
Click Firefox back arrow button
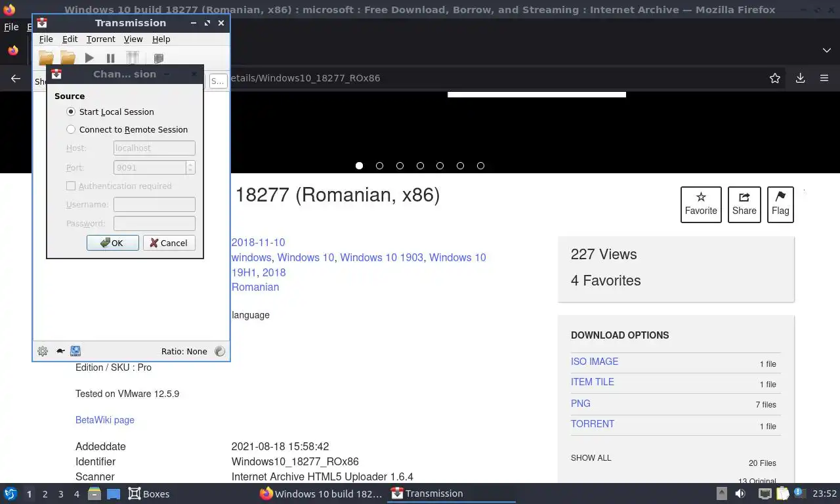click(x=16, y=78)
